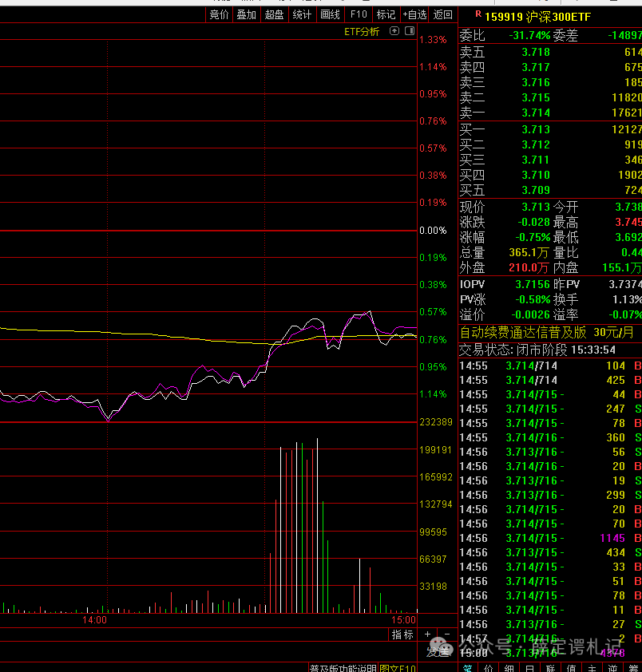This screenshot has height=672, width=642.
Task: Click the 外盘 210.0万 value
Action: tap(529, 268)
